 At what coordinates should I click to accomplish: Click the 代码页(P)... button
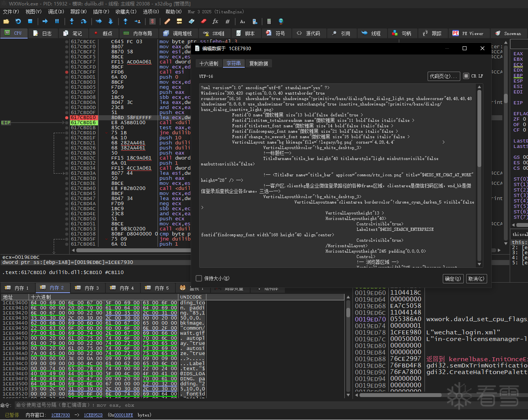pos(444,76)
